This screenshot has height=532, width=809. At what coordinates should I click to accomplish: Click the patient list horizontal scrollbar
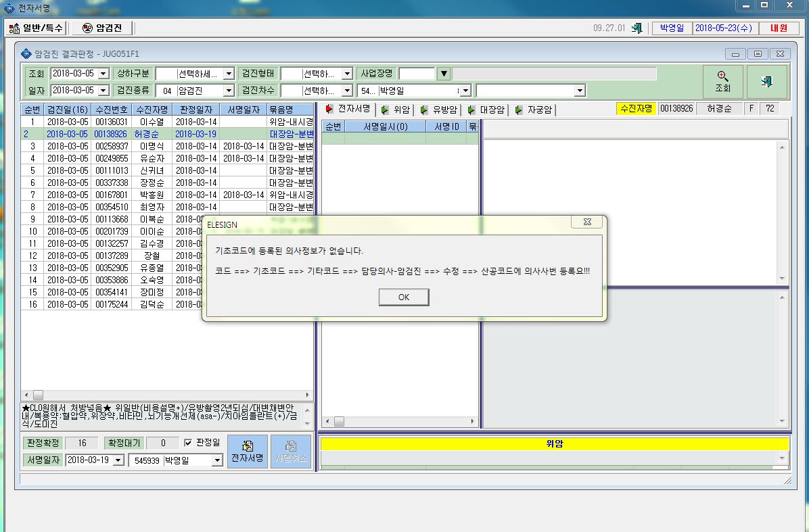[167, 395]
